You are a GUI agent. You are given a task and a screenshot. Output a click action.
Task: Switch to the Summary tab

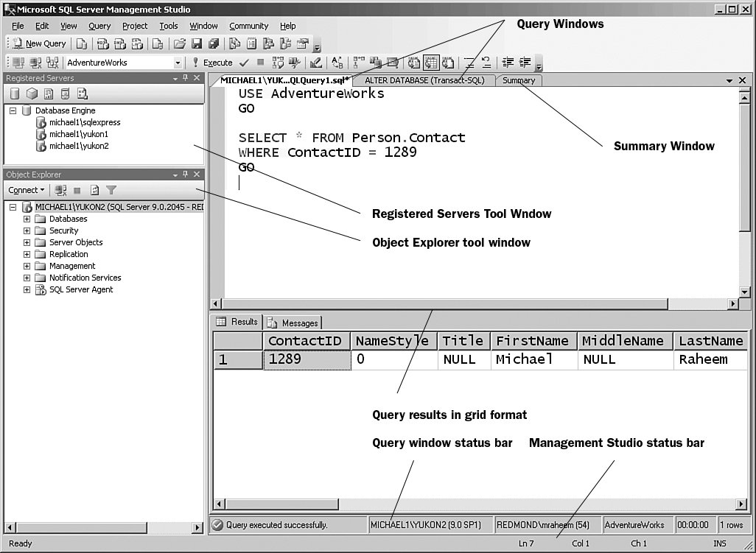tap(519, 80)
